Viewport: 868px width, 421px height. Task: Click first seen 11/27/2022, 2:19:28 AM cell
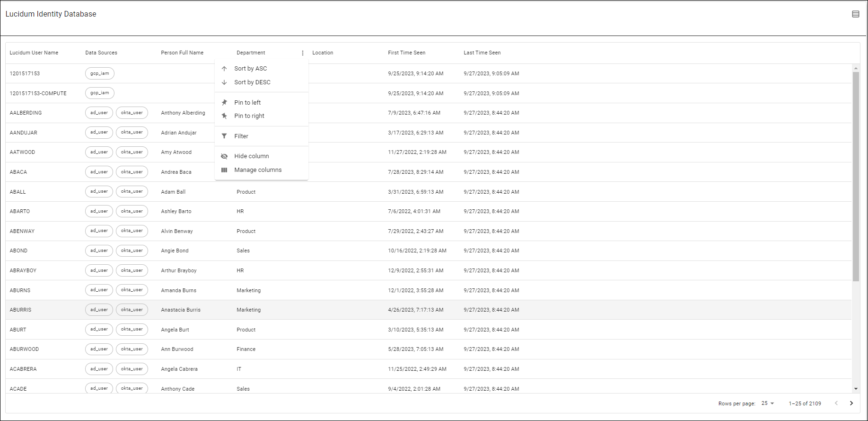(417, 152)
